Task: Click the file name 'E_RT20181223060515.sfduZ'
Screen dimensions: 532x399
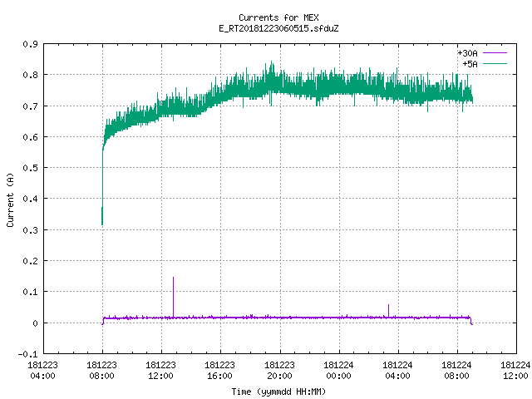Action: [x=278, y=28]
